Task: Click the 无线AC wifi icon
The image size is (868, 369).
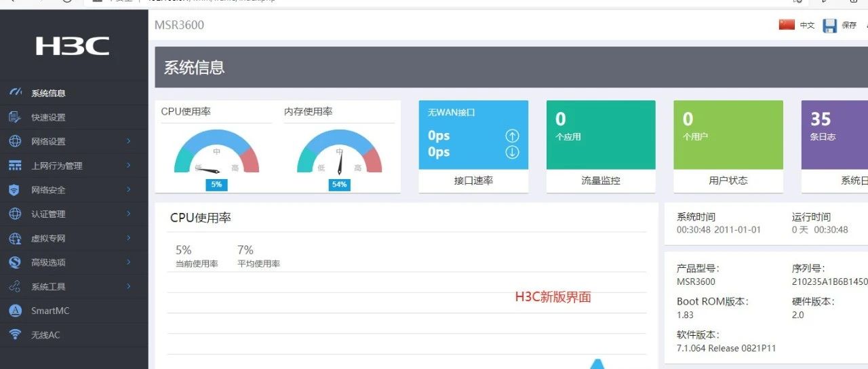Action: point(15,334)
